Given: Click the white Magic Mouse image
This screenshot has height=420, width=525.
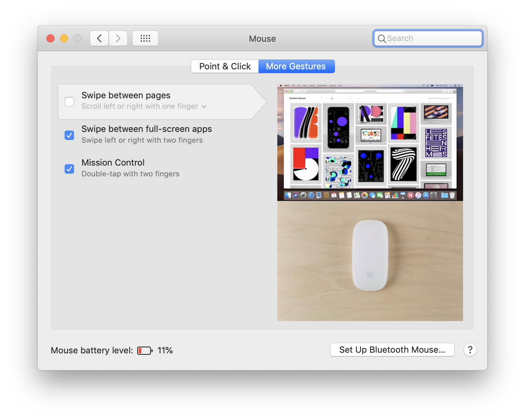Looking at the screenshot, I should (370, 255).
